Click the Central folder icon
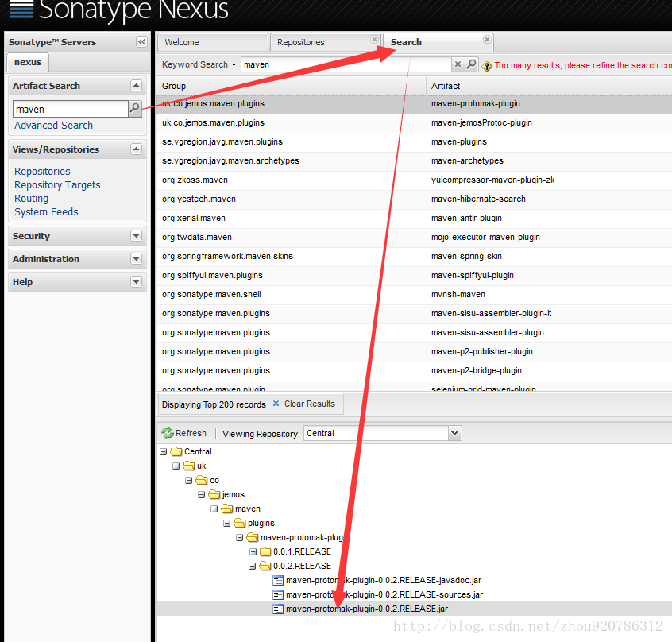The image size is (672, 642). coord(176,451)
